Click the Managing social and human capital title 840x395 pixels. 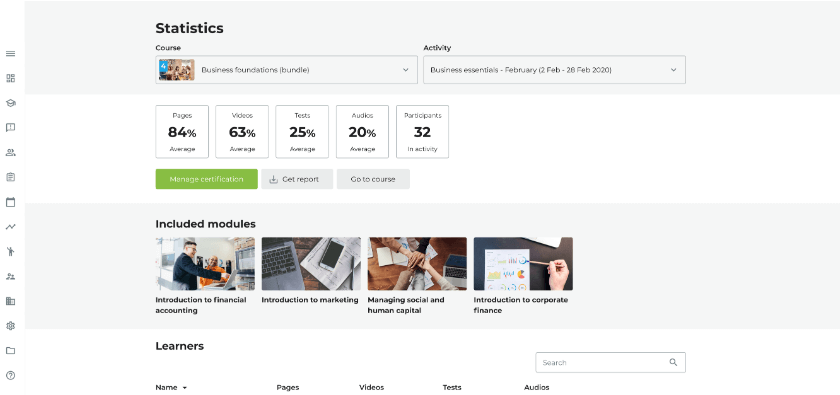coord(406,305)
